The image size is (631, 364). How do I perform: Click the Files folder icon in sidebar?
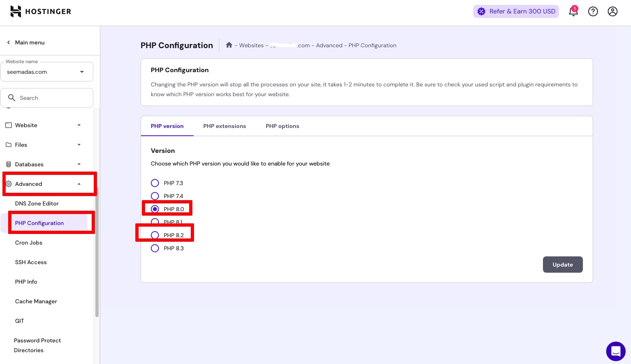point(9,145)
